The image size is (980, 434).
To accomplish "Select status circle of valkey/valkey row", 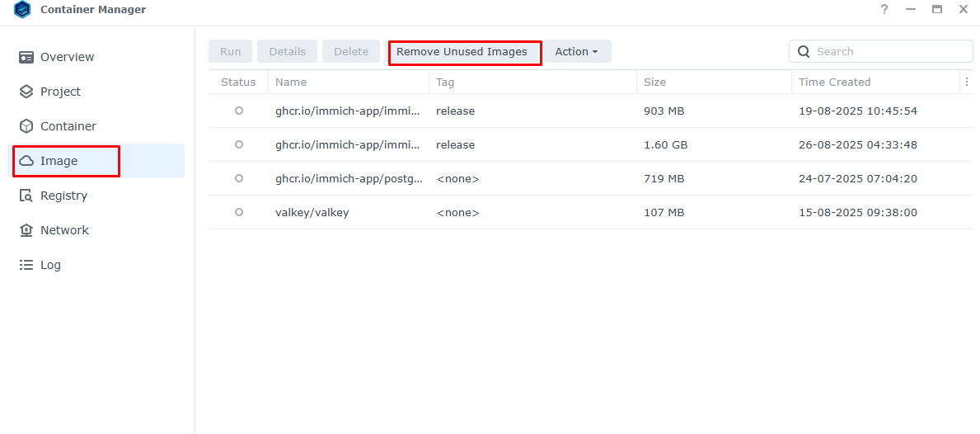I will (x=239, y=212).
